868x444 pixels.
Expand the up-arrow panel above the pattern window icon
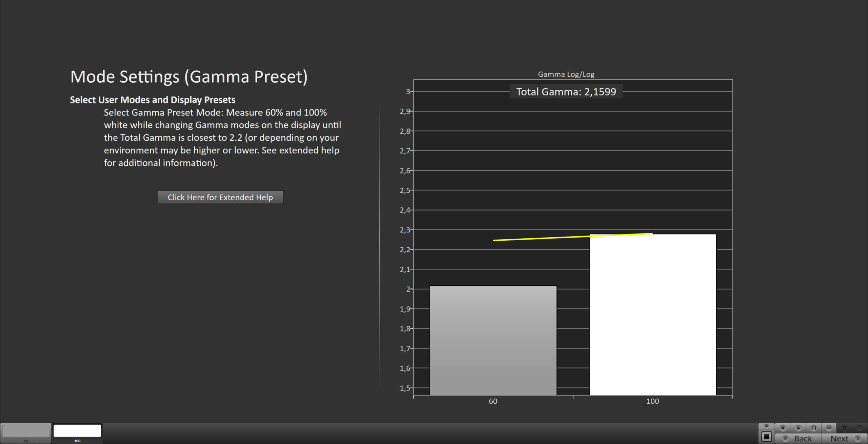(766, 426)
